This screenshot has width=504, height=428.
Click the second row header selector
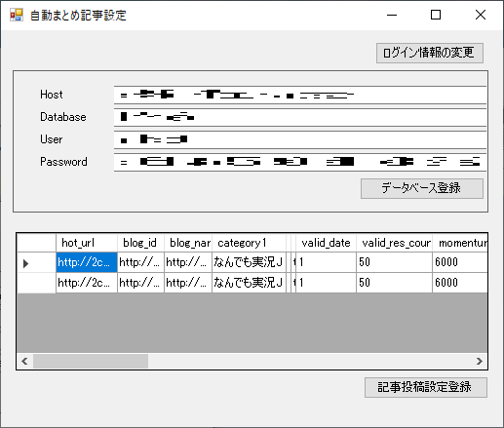click(36, 283)
